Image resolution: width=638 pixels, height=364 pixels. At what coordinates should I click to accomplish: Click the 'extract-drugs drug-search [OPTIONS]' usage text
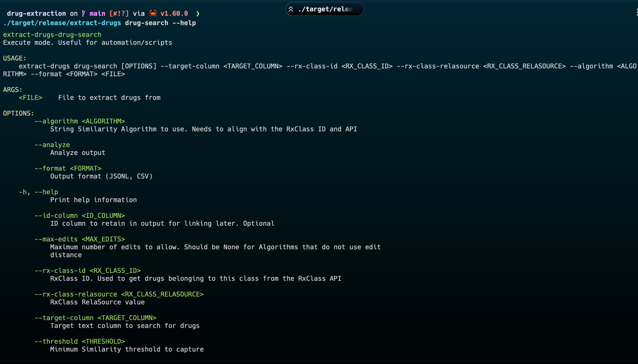click(x=87, y=66)
